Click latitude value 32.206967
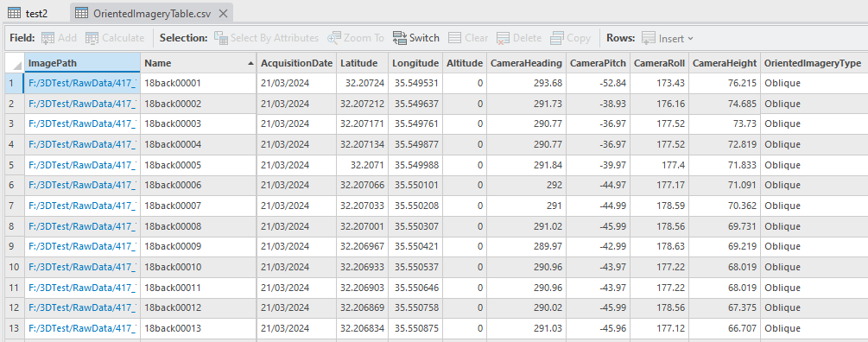 (x=362, y=246)
